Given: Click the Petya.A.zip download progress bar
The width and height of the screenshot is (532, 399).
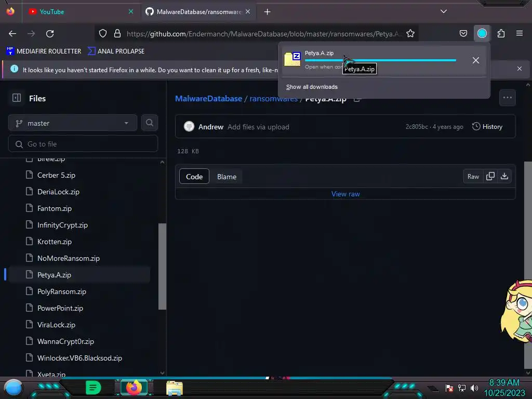Looking at the screenshot, I should click(380, 60).
